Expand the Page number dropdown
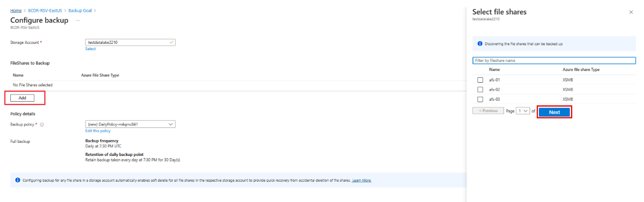The image size is (644, 202). coord(524,111)
